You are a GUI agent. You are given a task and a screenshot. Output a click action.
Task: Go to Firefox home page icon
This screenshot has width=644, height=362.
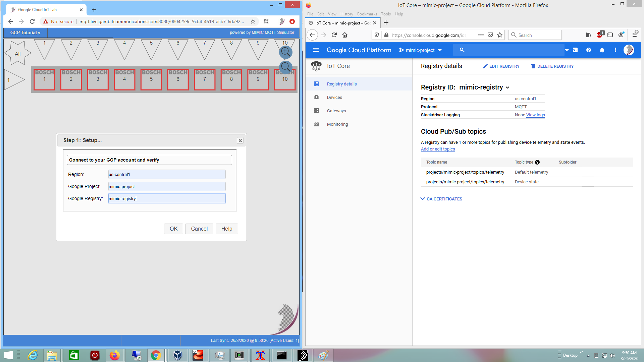(345, 35)
